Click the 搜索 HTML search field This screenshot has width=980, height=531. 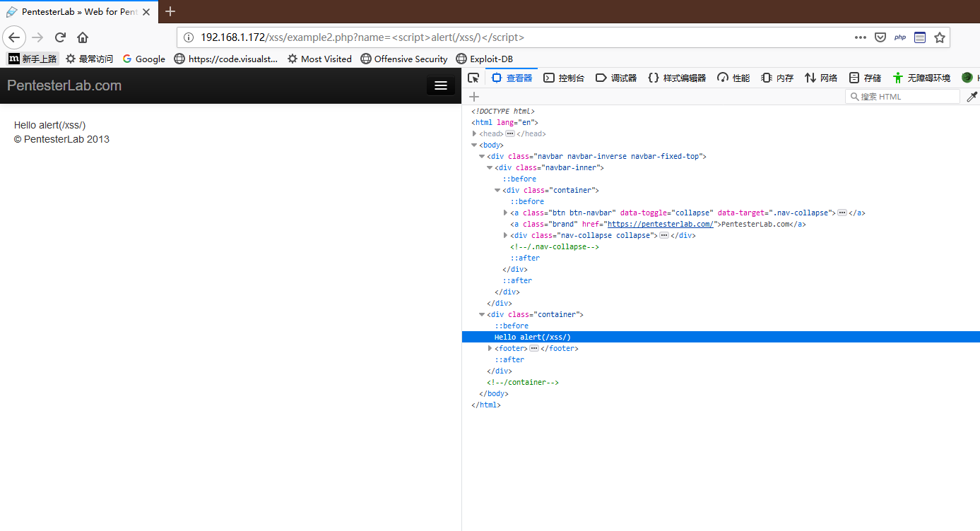pos(902,97)
